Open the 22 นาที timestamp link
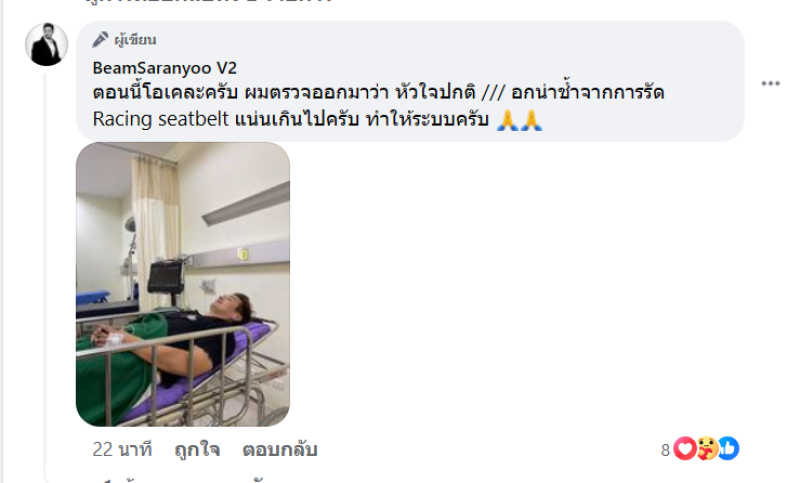The width and height of the screenshot is (800, 483). [x=122, y=450]
